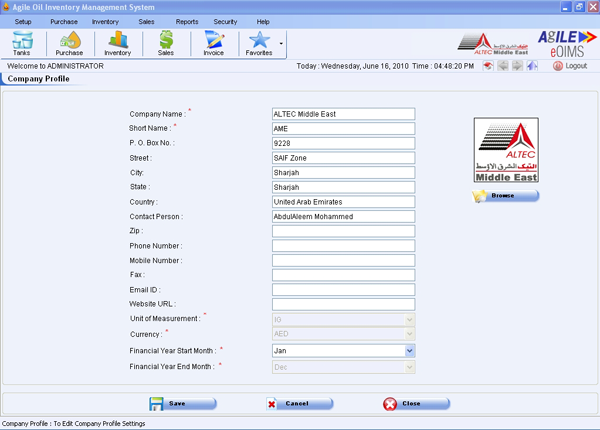The height and width of the screenshot is (430, 600).
Task: Open the Financial Year End Month dropdown
Action: (343, 367)
